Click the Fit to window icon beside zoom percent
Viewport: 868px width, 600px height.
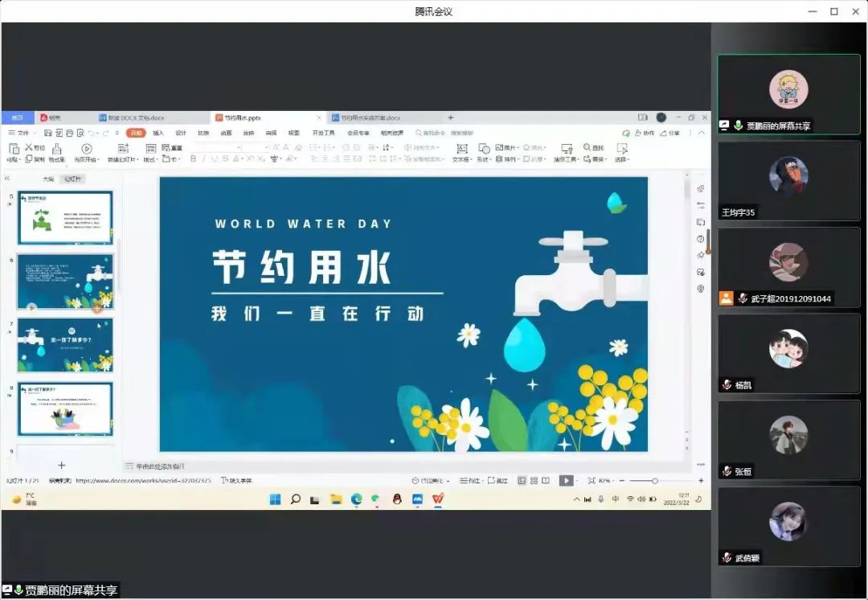point(592,480)
